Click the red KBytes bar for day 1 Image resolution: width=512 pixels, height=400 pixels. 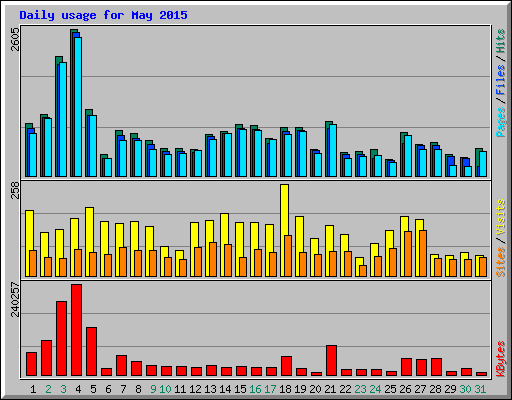click(x=31, y=364)
